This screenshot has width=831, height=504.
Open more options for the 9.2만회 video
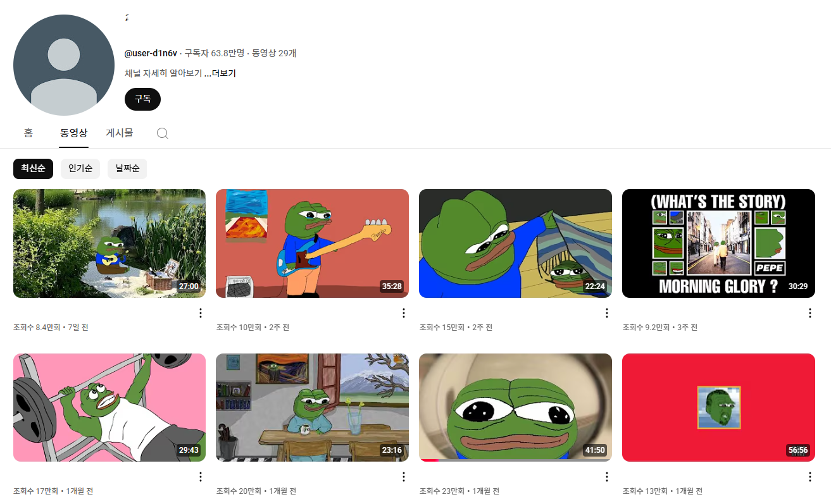[x=810, y=313]
